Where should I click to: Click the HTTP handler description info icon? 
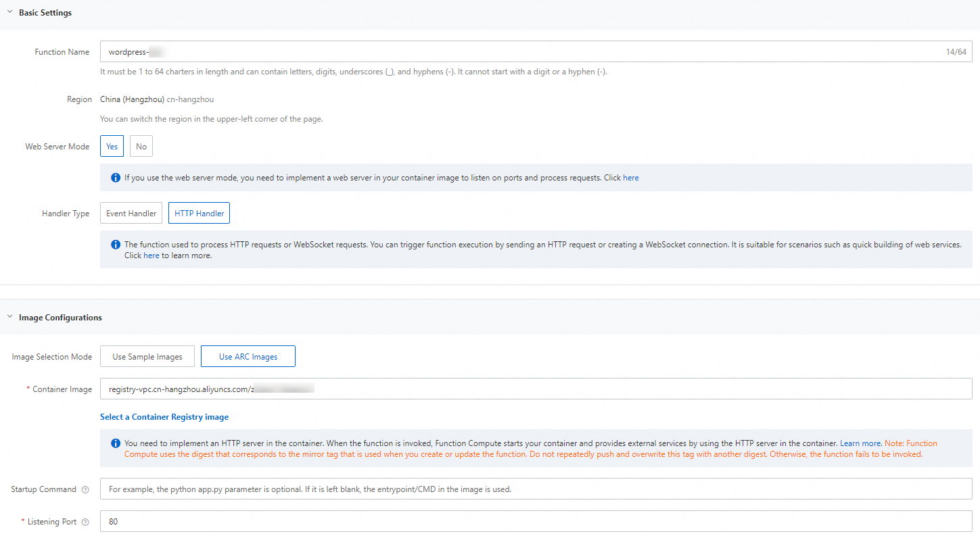pyautogui.click(x=116, y=245)
